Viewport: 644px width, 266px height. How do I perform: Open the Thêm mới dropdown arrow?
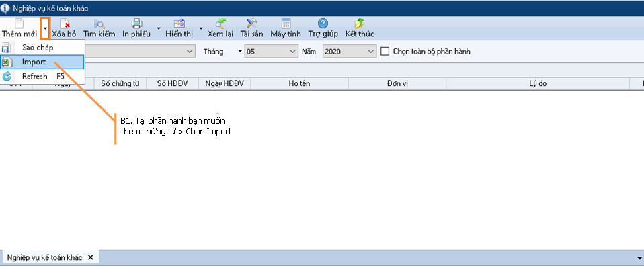[45, 28]
